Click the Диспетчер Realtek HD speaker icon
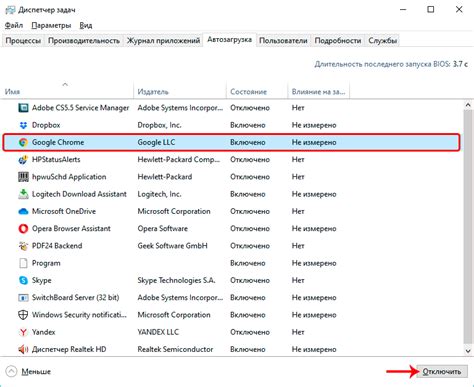The height and width of the screenshot is (387, 474). (23, 349)
